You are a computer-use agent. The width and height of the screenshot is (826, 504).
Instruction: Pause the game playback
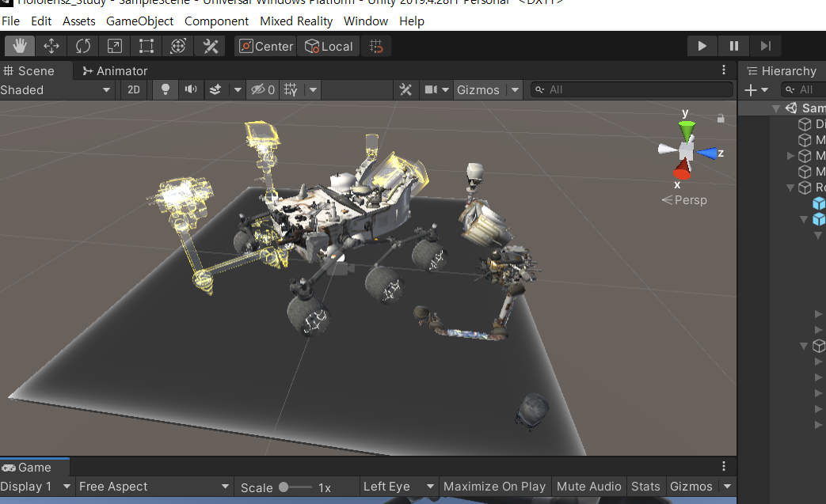click(734, 47)
